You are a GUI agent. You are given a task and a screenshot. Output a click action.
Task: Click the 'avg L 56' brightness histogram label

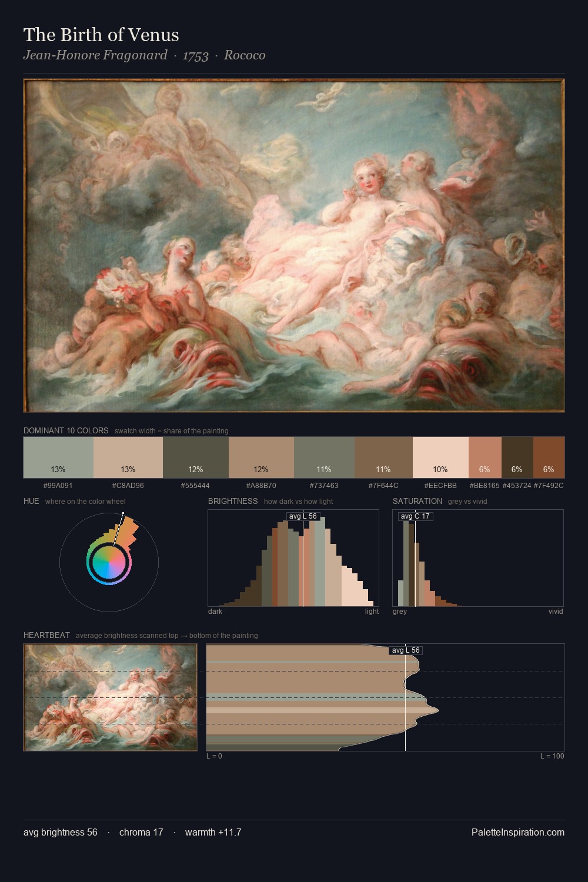pos(303,516)
